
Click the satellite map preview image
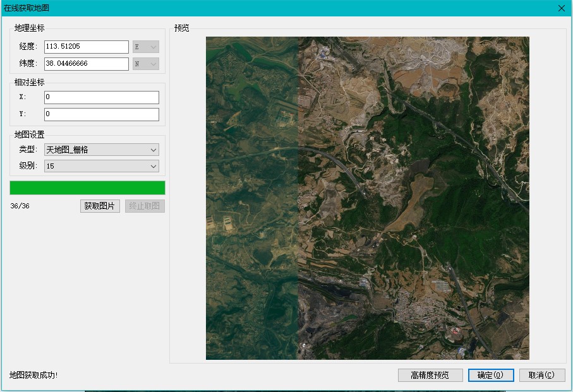coord(367,198)
